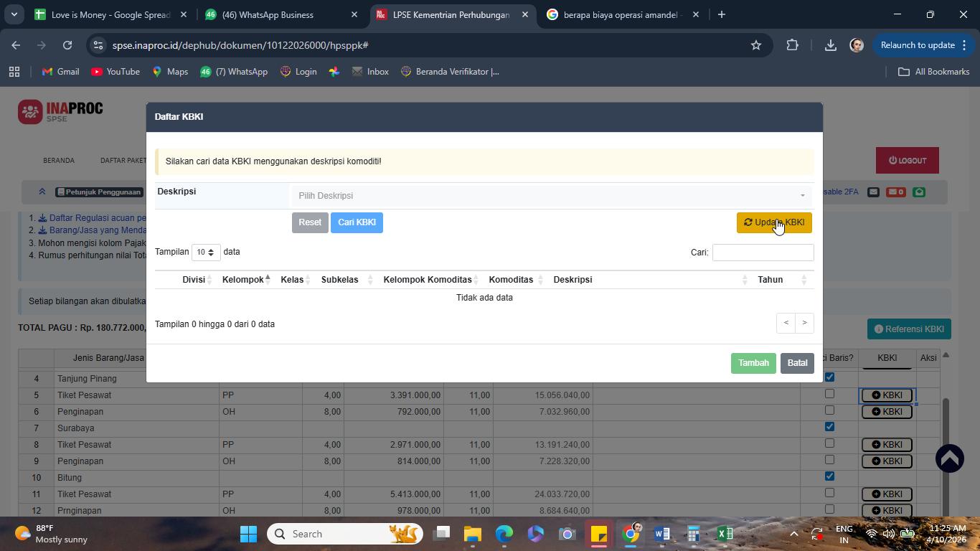
Task: Open the dark envelope inbox icon
Action: (x=873, y=192)
